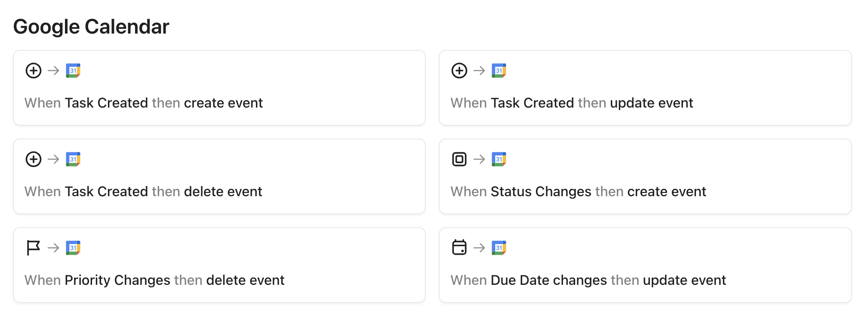Click Google Calendar icon in Task Created update card
The width and height of the screenshot is (868, 327).
point(499,71)
